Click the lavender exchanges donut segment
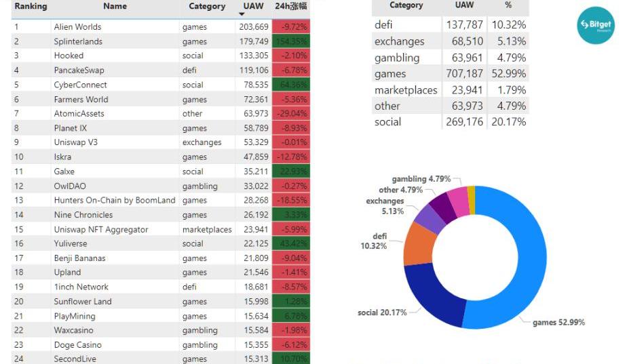 [432, 218]
